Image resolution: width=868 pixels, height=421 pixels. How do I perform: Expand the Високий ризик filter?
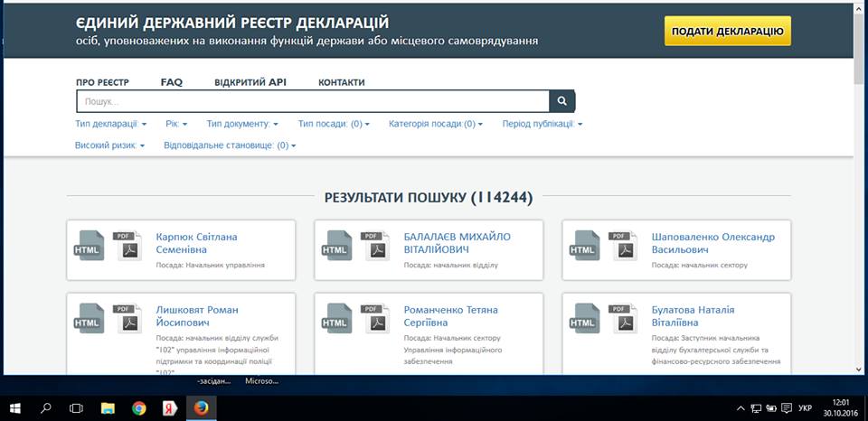pos(109,145)
